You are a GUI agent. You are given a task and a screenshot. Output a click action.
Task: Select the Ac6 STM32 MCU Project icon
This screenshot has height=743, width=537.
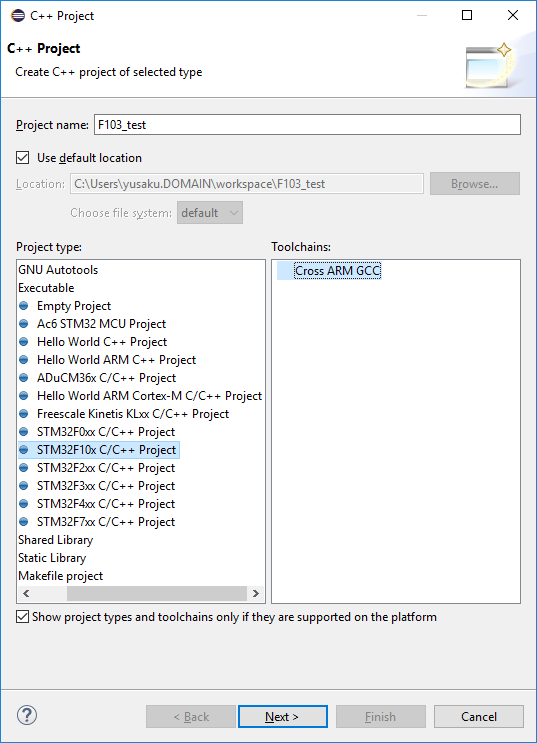point(24,324)
